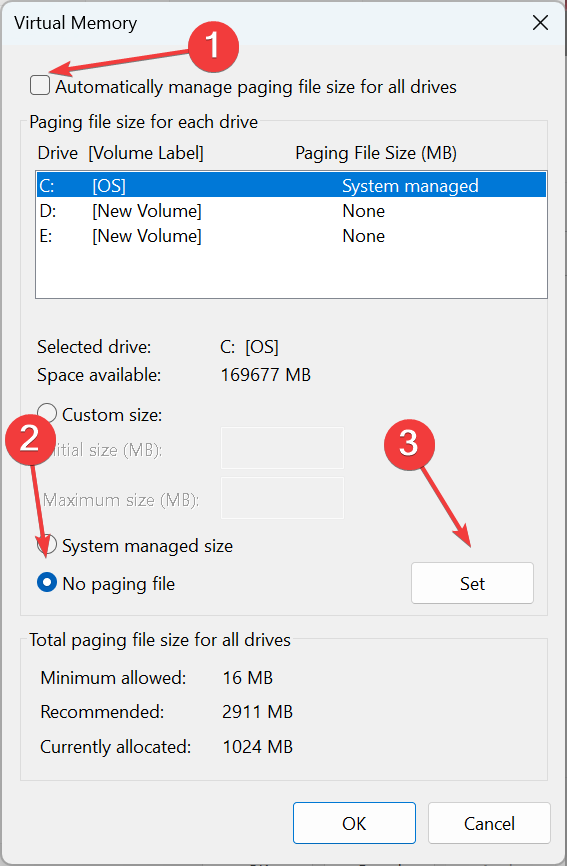Enable Automatically manage paging file size checkbox
The width and height of the screenshot is (567, 866).
pyautogui.click(x=40, y=86)
